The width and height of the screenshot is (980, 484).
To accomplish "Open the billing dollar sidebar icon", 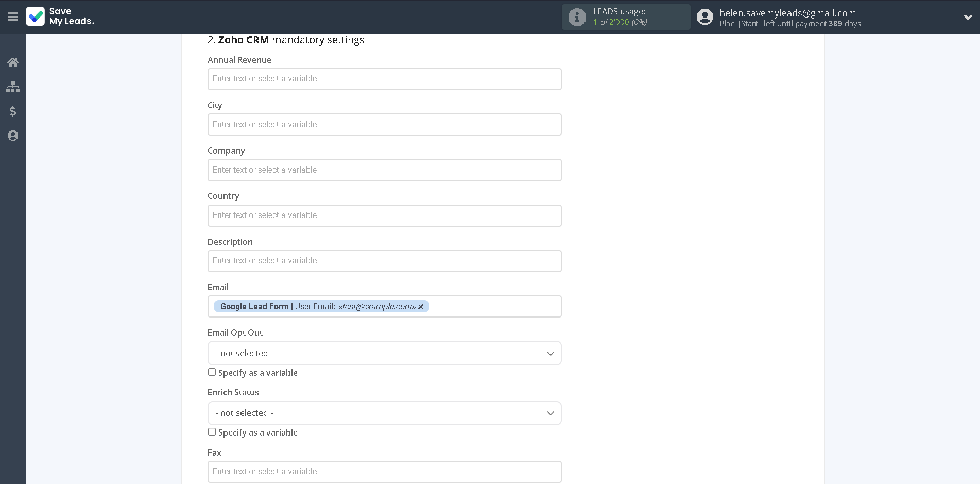I will (x=13, y=111).
